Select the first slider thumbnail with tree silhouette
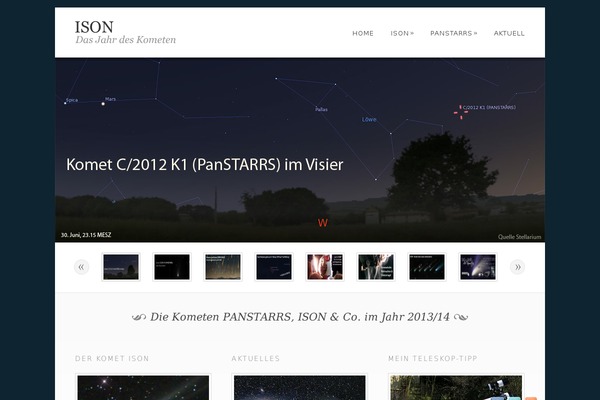 [121, 267]
